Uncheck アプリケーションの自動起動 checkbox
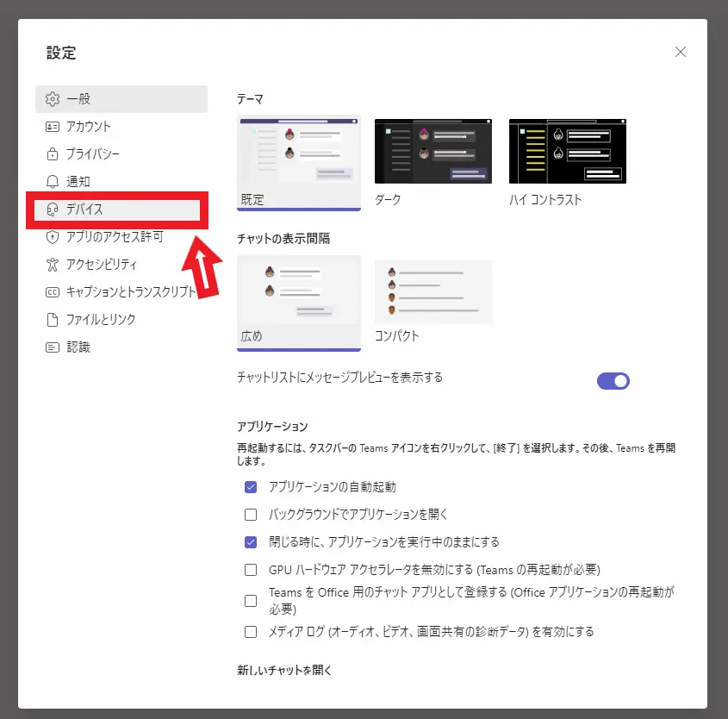Screen dimensions: 728x719 (251, 487)
